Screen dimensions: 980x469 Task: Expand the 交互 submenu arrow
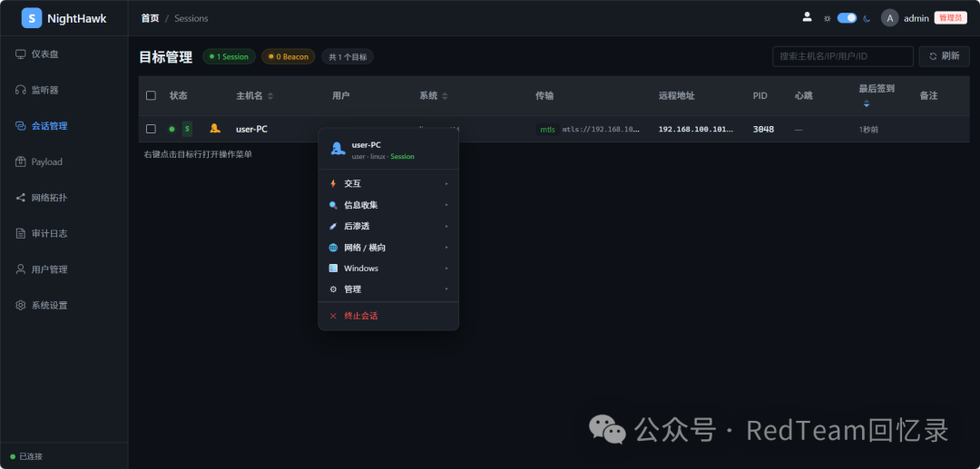coord(446,183)
